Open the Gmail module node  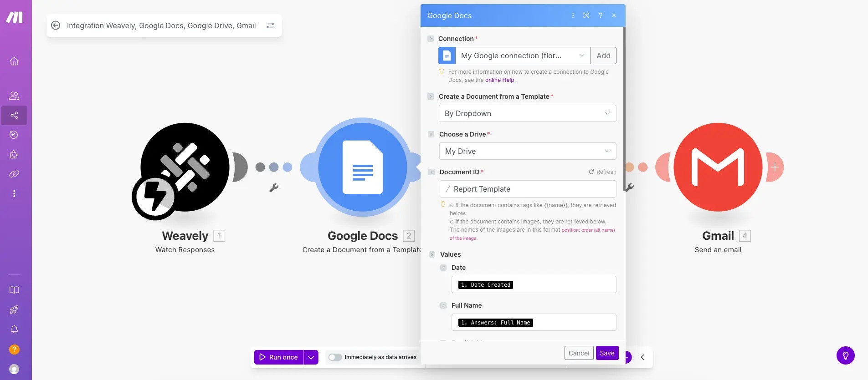pos(718,167)
